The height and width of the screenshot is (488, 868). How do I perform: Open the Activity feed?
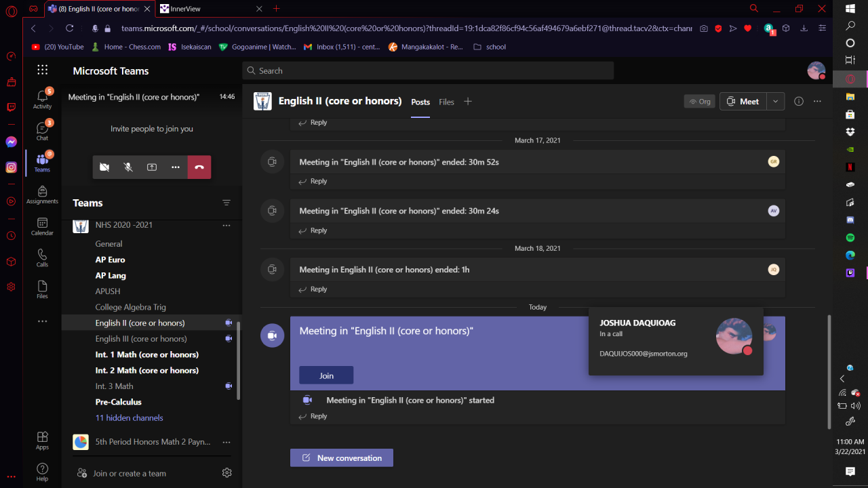pyautogui.click(x=42, y=99)
